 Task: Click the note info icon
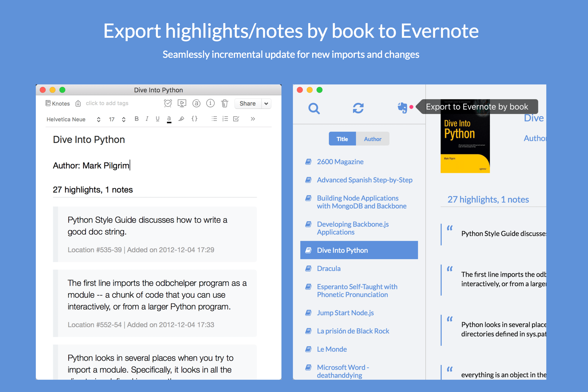pos(210,103)
